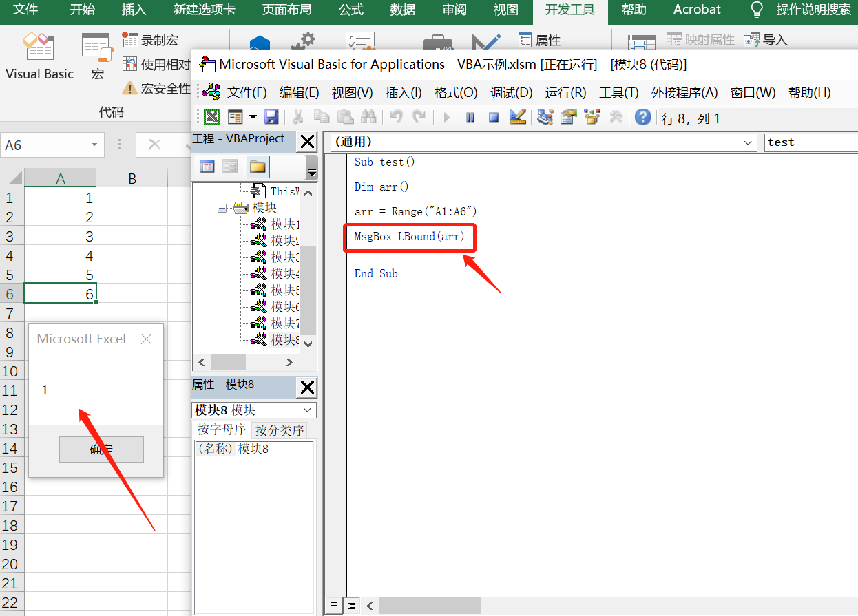Click column B header in the Excel sheet
This screenshot has height=616, width=858.
(132, 179)
